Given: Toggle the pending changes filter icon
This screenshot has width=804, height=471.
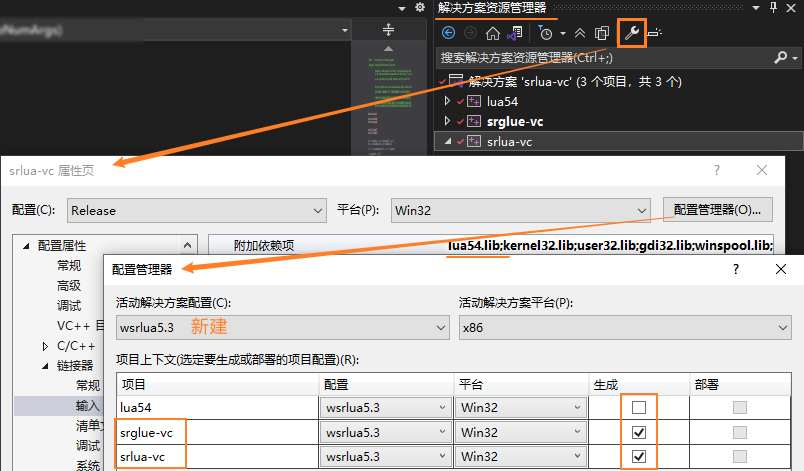Looking at the screenshot, I should tap(545, 33).
